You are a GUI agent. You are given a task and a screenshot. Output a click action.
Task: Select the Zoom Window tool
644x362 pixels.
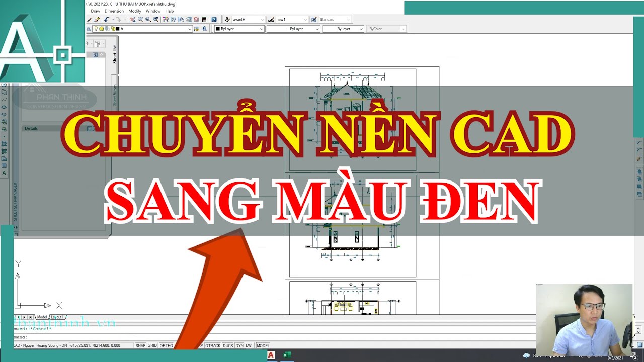click(x=148, y=20)
